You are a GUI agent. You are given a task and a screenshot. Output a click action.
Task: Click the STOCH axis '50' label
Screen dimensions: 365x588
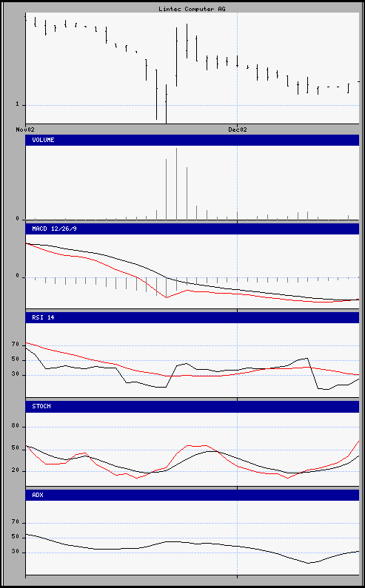pyautogui.click(x=15, y=448)
